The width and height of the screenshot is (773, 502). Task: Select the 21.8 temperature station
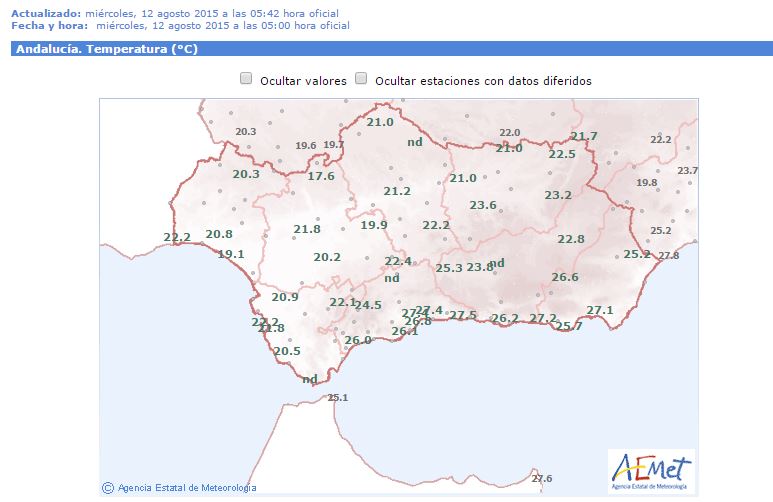click(x=307, y=229)
